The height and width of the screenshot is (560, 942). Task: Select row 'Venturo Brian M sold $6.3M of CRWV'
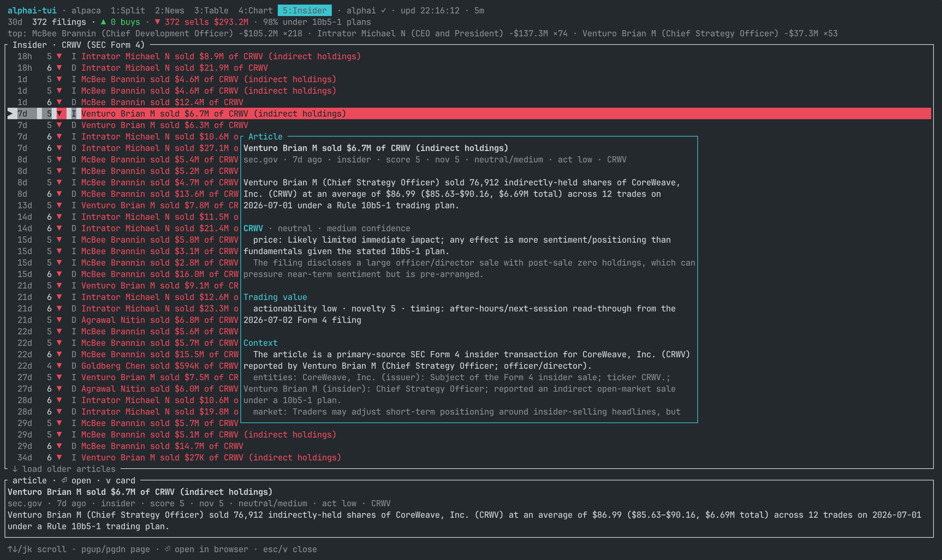tap(469, 125)
